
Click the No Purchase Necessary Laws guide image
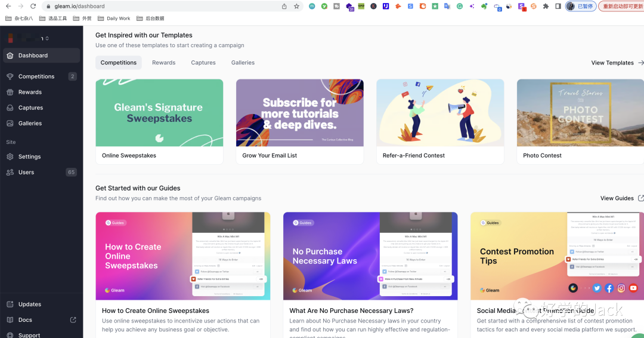pos(370,256)
